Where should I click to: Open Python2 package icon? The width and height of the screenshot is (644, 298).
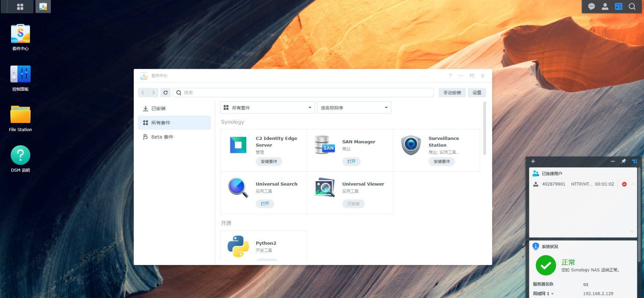click(238, 246)
